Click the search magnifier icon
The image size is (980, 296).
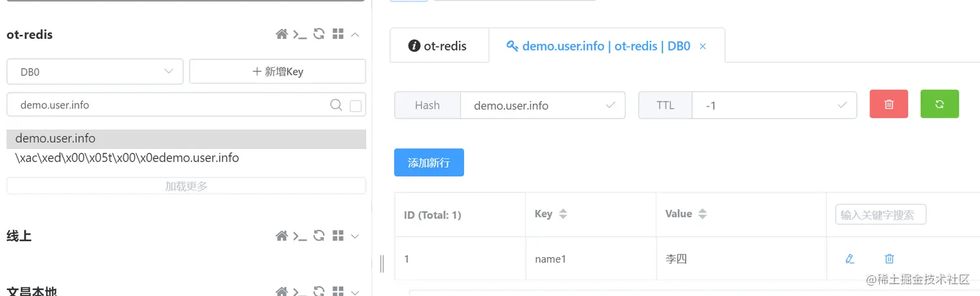336,105
